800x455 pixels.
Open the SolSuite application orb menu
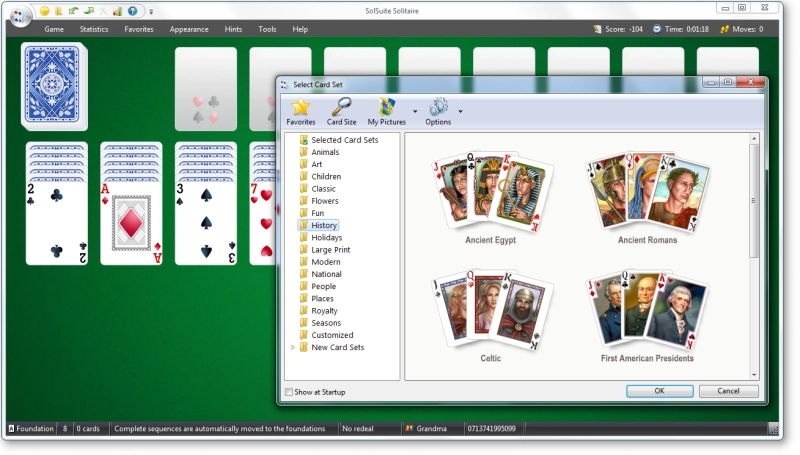click(19, 17)
